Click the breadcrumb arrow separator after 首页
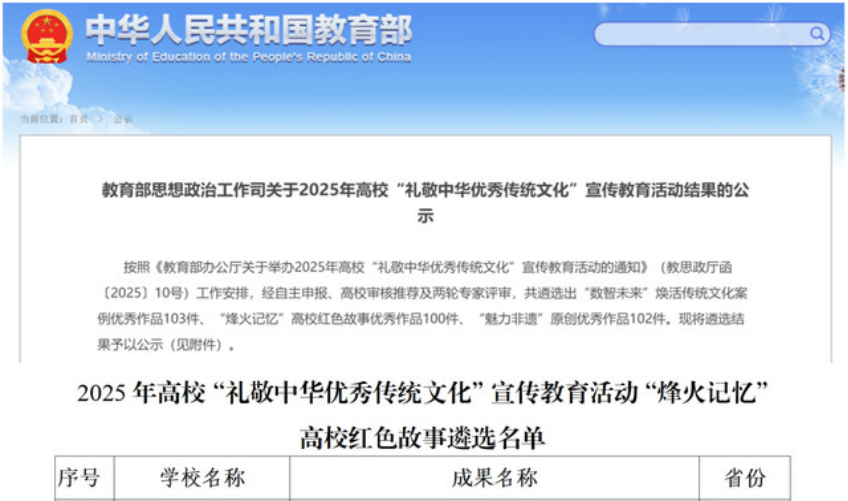848x501 pixels. coord(100,119)
